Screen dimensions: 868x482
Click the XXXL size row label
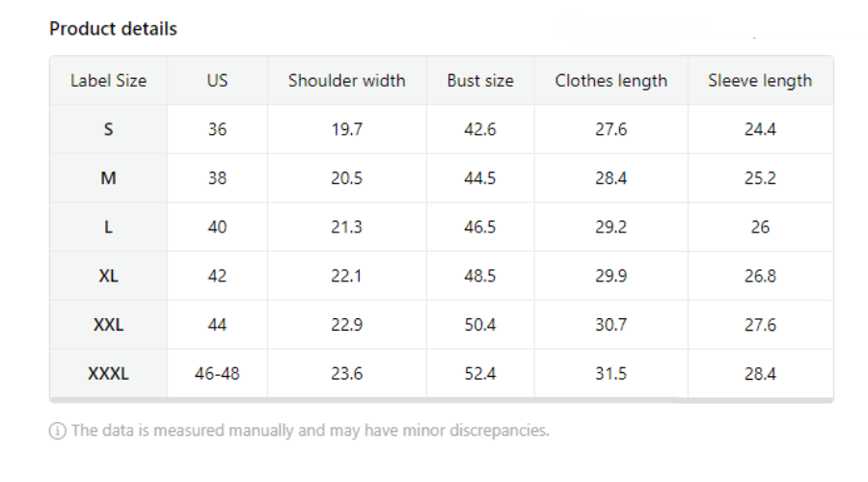click(108, 374)
